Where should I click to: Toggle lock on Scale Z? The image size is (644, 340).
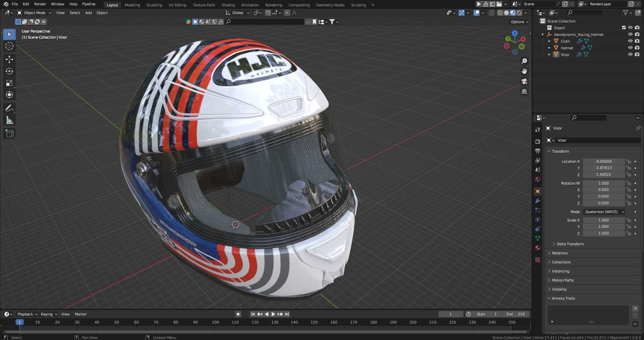coord(629,233)
